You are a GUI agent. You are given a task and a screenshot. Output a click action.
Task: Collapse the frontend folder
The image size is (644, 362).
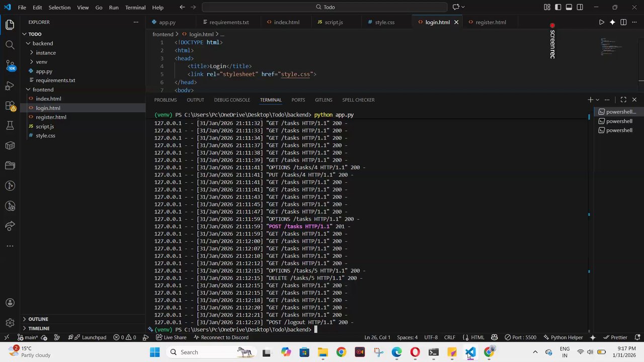click(28, 89)
